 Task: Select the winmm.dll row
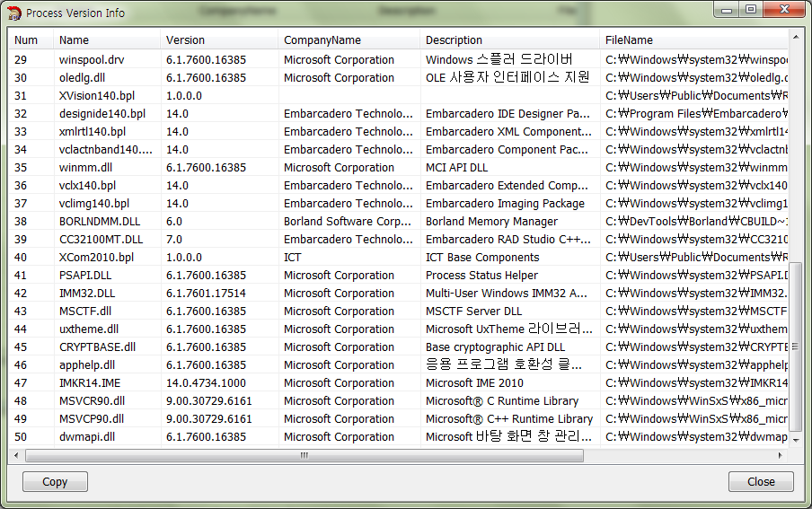tap(399, 167)
